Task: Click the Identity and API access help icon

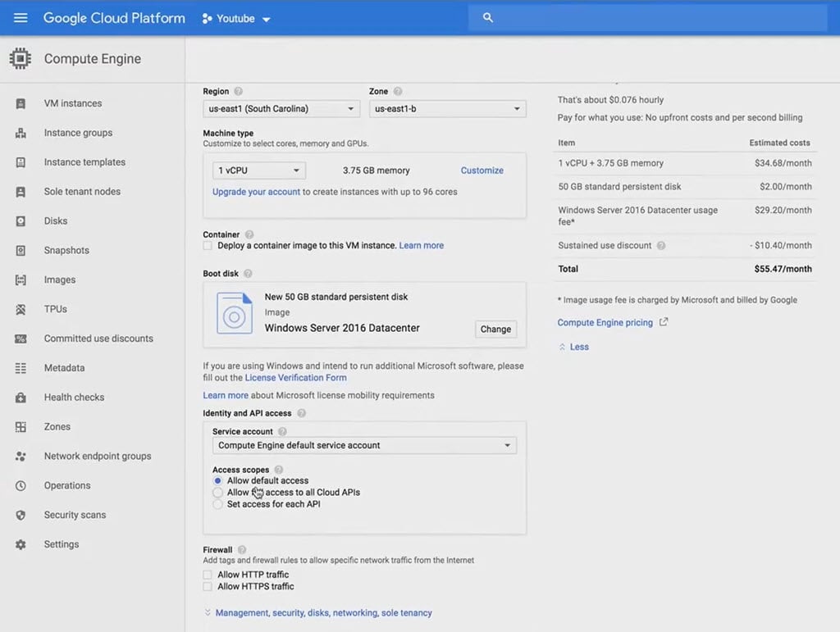Action: pyautogui.click(x=302, y=413)
